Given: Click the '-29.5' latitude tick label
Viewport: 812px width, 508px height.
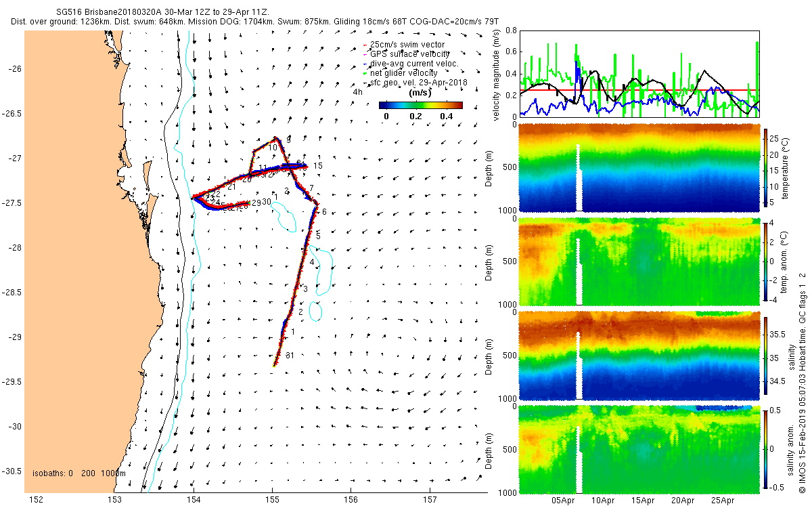Looking at the screenshot, I should 13,382.
